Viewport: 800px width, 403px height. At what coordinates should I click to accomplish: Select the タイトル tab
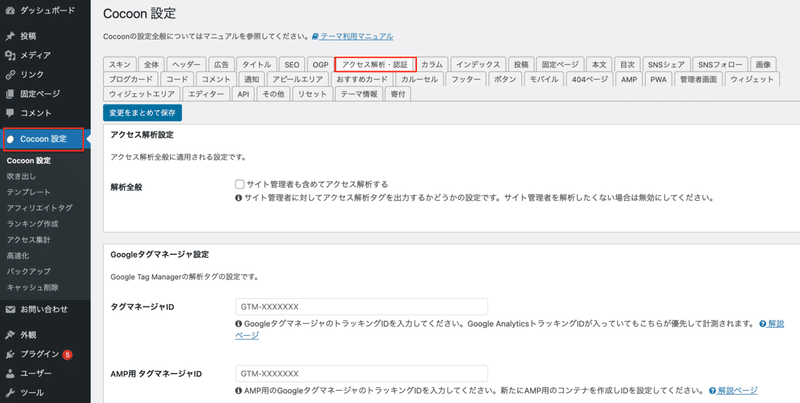click(x=257, y=65)
